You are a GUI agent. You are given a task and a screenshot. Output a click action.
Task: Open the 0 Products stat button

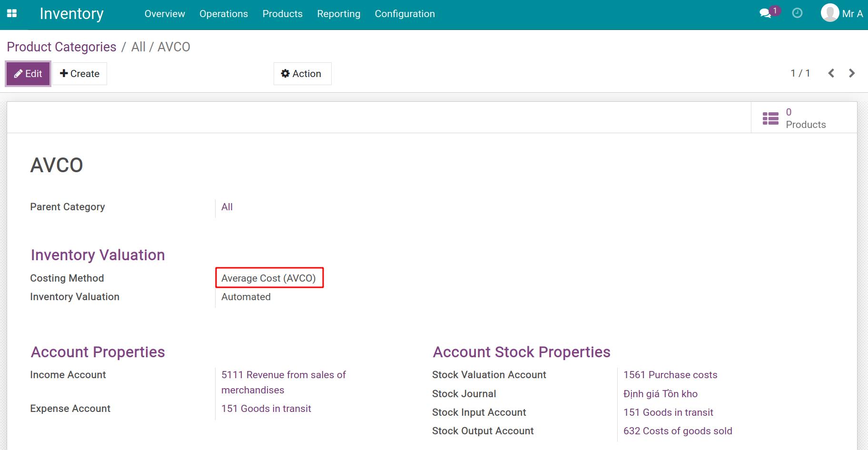pyautogui.click(x=804, y=118)
